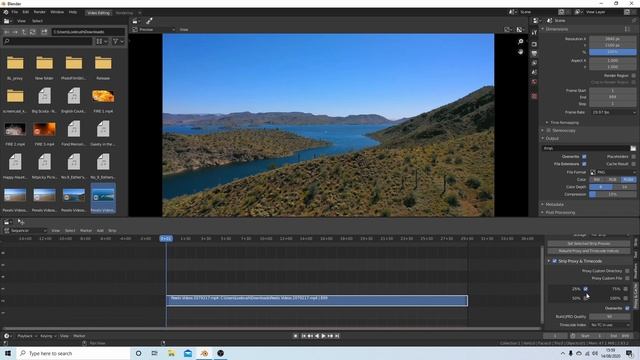Select BW color mode button
This screenshot has width=640, height=360.
click(597, 180)
